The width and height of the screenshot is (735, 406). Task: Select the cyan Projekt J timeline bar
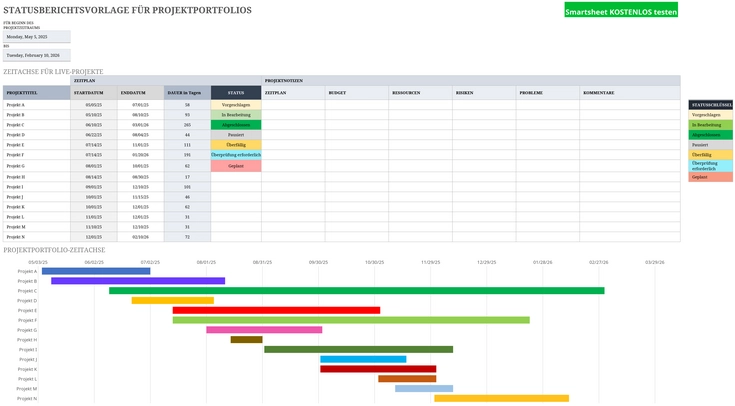(363, 360)
